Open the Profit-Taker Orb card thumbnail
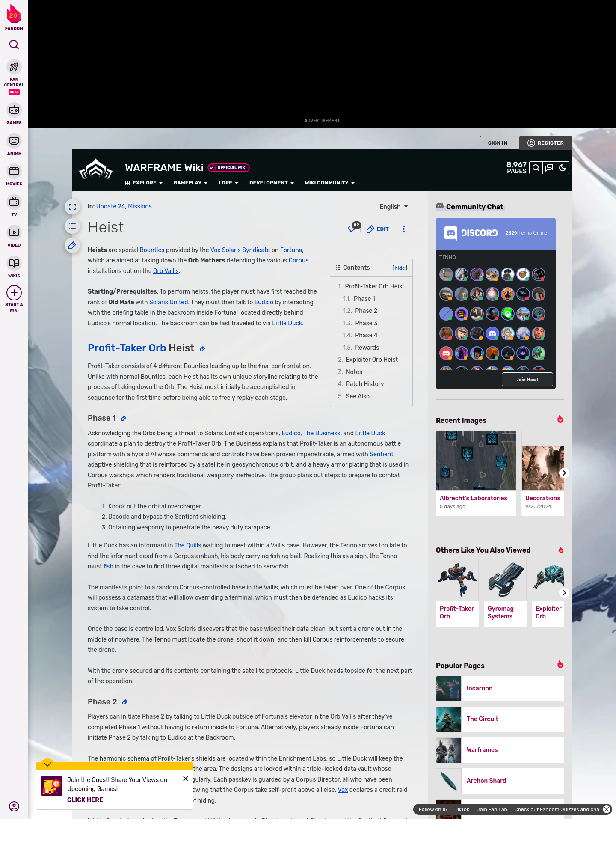 tap(457, 580)
